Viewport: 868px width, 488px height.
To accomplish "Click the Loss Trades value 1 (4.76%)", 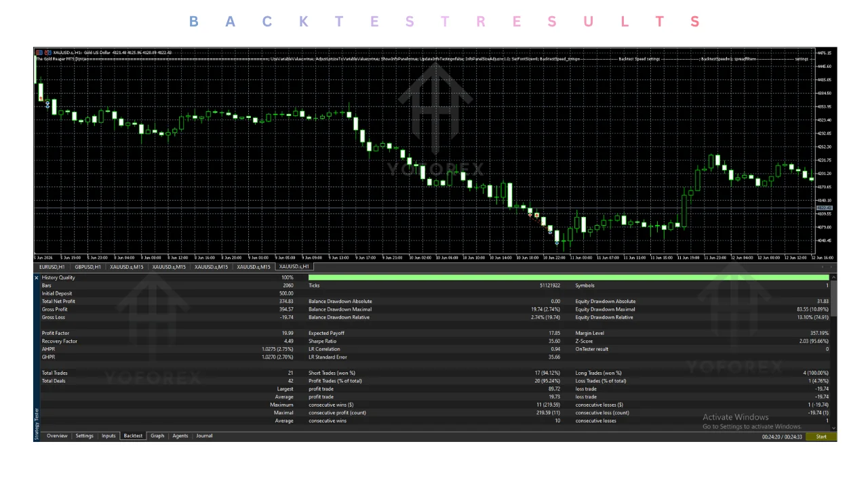I will tap(818, 381).
